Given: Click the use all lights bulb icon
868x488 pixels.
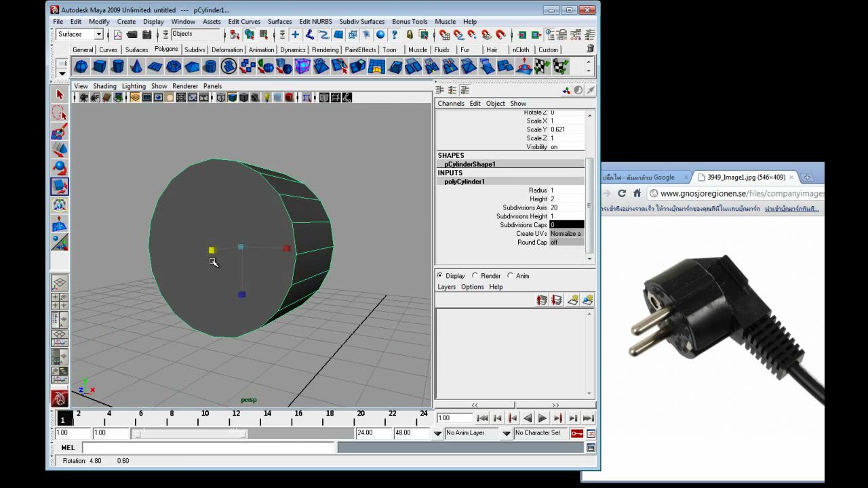Looking at the screenshot, I should pyautogui.click(x=267, y=98).
